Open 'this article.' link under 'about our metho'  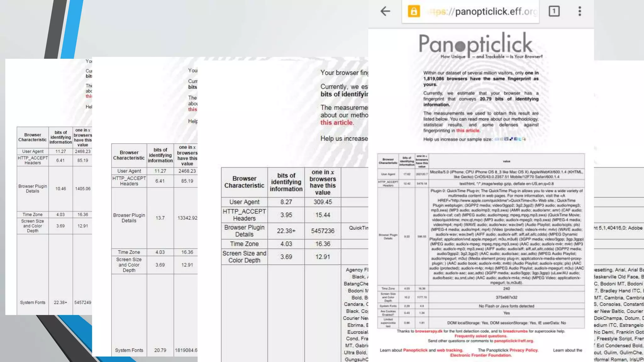point(337,123)
